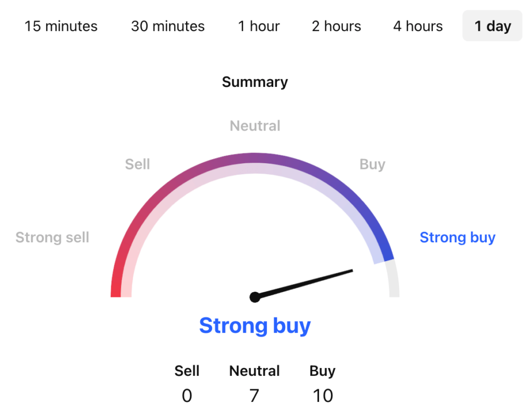
Task: Click the large Strong buy rating text
Action: [255, 325]
